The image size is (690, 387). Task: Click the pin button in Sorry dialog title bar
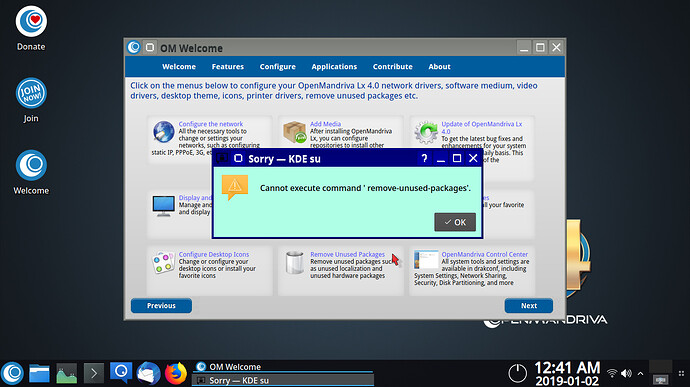pos(238,158)
